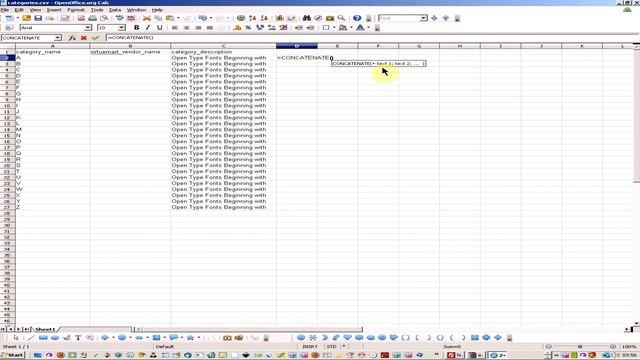
Task: Open the Navigator icon
Action: click(318, 18)
